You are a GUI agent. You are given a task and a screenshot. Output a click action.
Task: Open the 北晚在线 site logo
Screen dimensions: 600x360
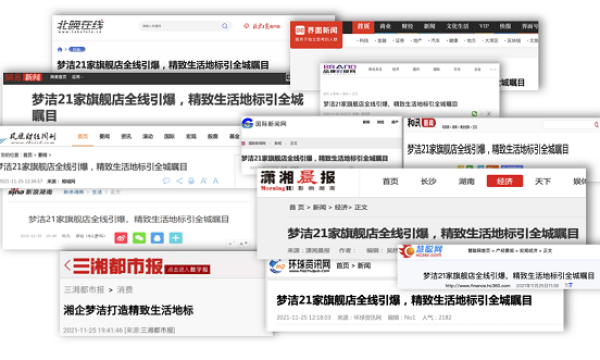[80, 26]
